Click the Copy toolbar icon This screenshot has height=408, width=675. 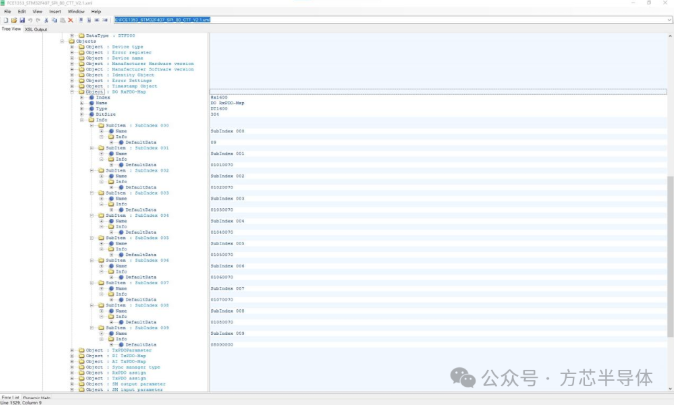(54, 20)
